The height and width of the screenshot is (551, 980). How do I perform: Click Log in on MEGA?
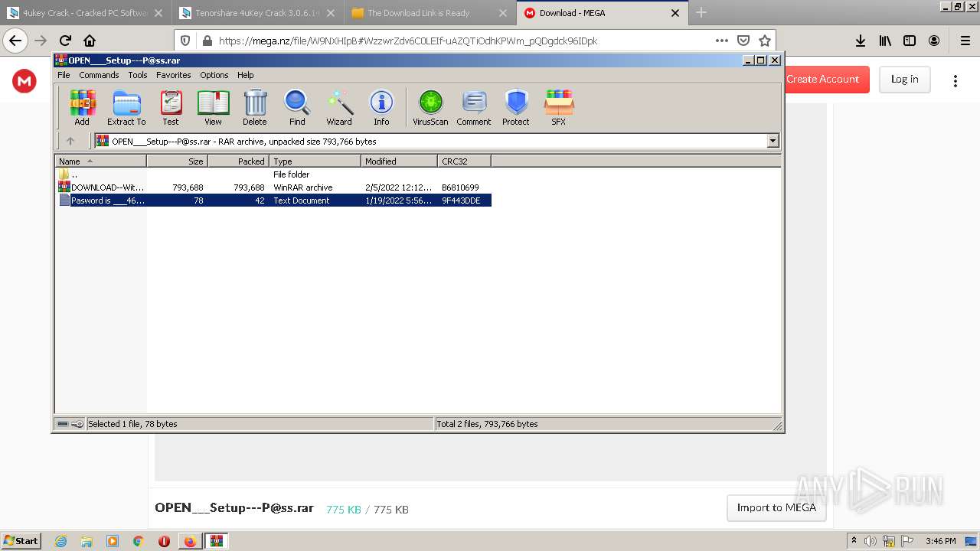pyautogui.click(x=904, y=79)
